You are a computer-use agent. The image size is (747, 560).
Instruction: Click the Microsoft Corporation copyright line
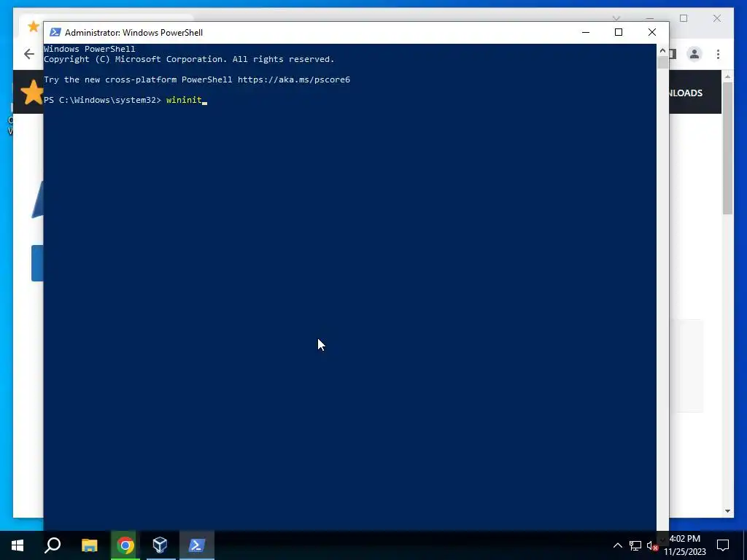pos(189,59)
